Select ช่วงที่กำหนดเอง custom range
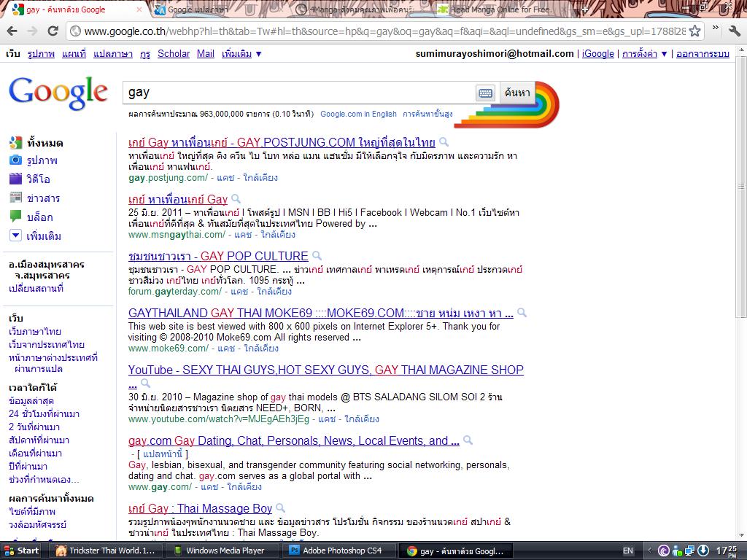747x560 pixels. point(44,480)
